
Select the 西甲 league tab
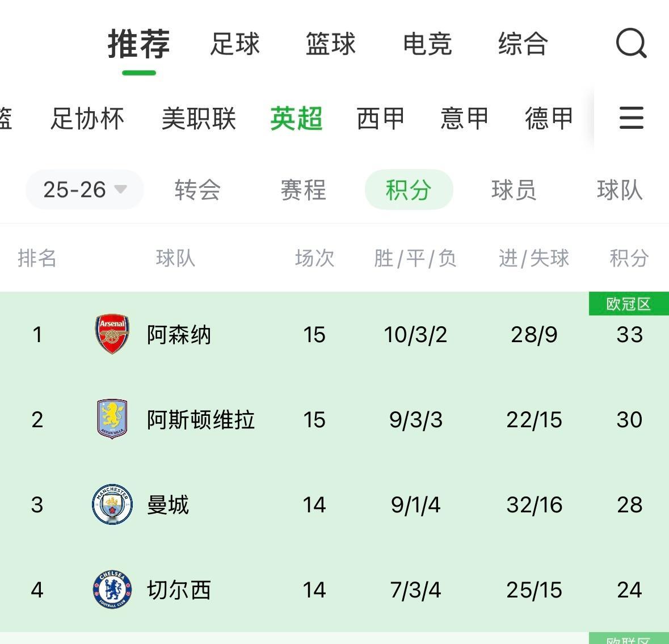[380, 119]
